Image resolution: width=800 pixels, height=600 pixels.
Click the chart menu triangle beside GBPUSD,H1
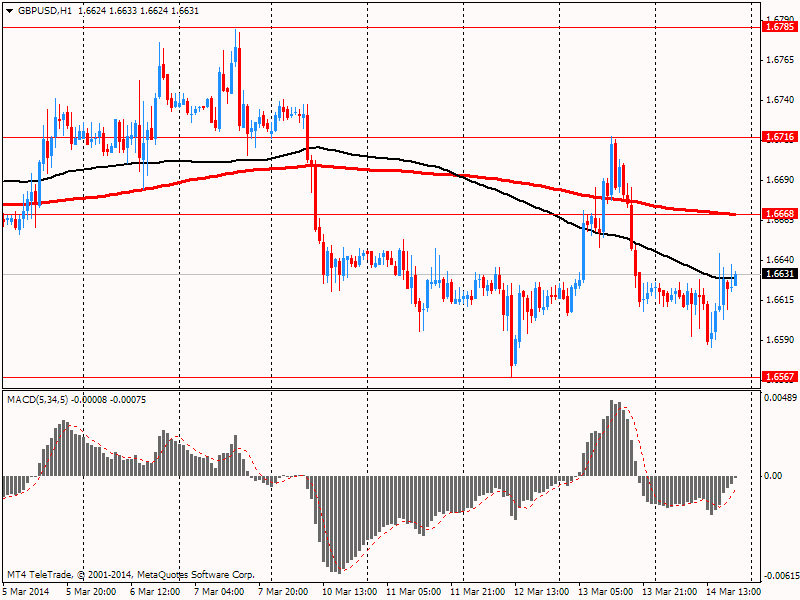pyautogui.click(x=9, y=11)
